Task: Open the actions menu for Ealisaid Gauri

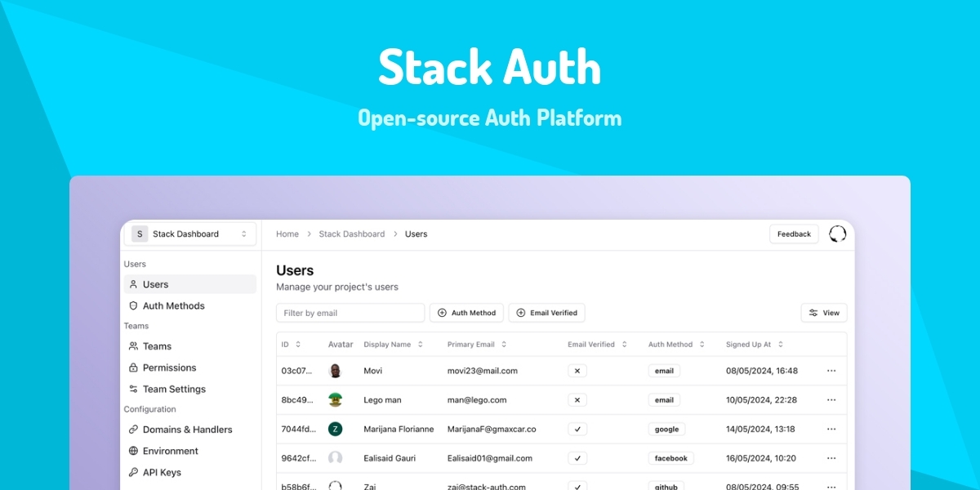Action: click(x=831, y=458)
